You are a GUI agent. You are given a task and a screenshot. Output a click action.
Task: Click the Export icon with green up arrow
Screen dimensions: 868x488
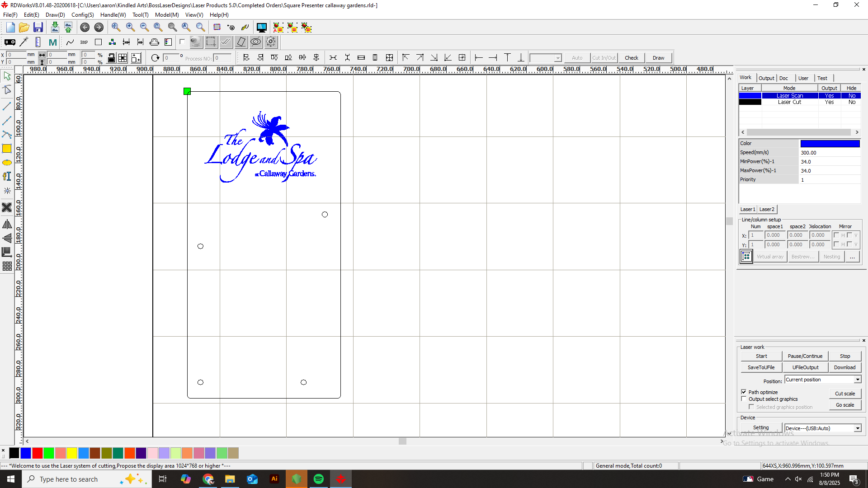[x=68, y=28]
